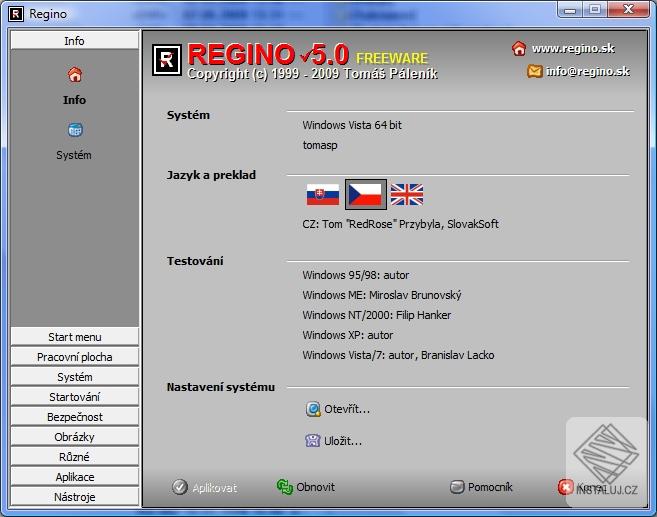The image size is (657, 517).
Task: Click the green Obnovit refresh icon
Action: 285,487
